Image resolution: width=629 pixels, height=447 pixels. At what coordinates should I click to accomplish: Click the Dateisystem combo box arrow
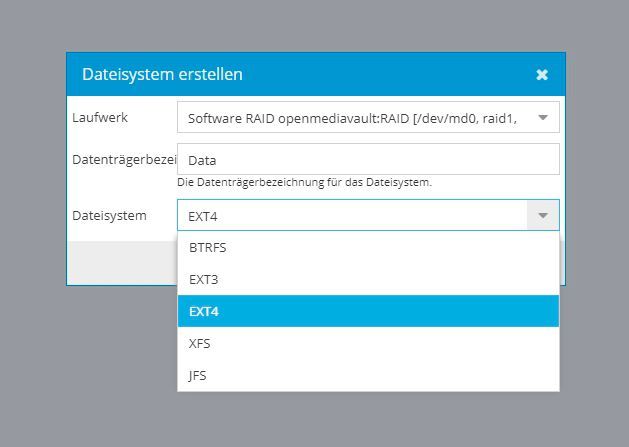tap(543, 215)
